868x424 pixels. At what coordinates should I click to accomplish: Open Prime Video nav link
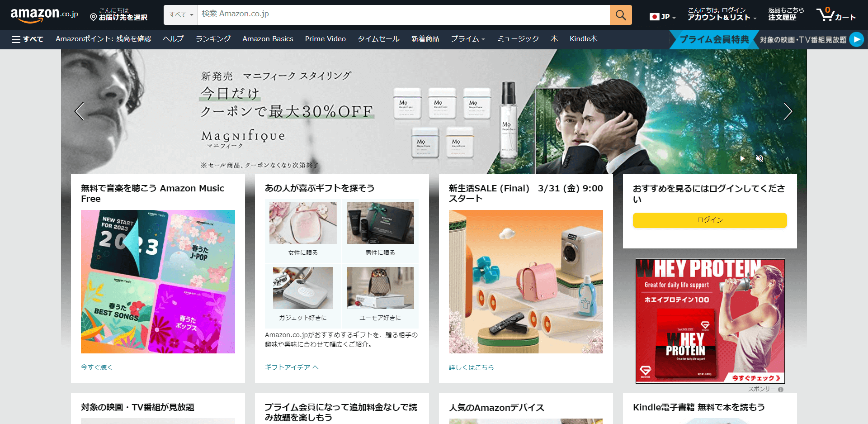(325, 39)
